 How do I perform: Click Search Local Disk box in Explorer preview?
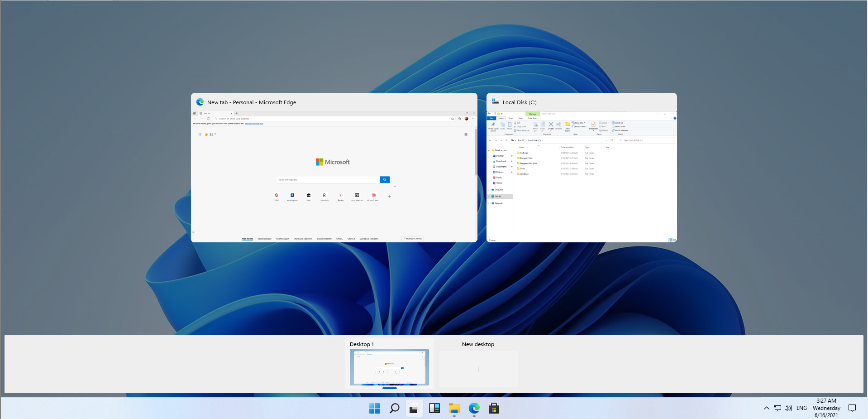pyautogui.click(x=646, y=140)
